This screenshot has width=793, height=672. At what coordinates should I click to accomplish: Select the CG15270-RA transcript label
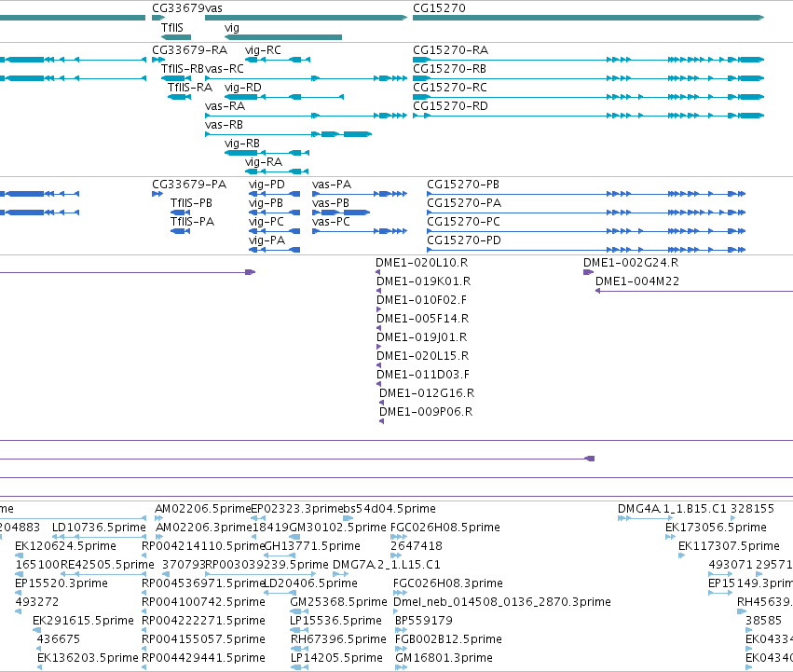point(451,50)
